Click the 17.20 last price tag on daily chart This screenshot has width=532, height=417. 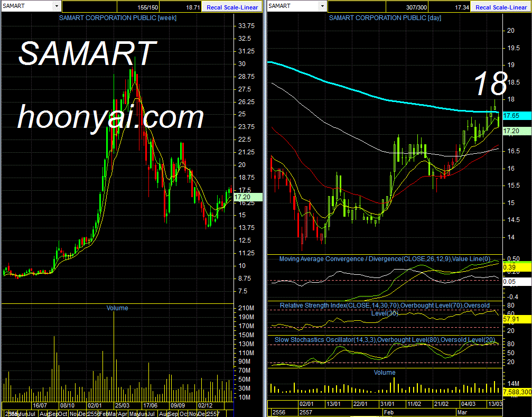[x=517, y=131]
